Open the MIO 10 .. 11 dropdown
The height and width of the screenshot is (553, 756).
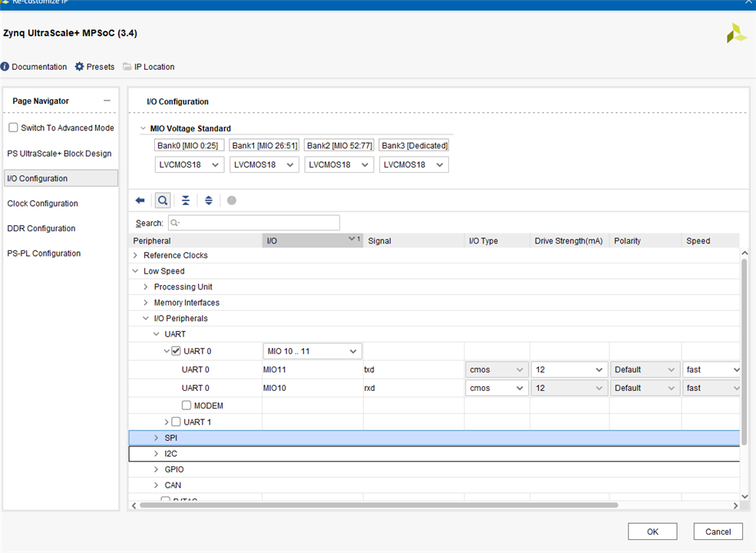pyautogui.click(x=312, y=351)
